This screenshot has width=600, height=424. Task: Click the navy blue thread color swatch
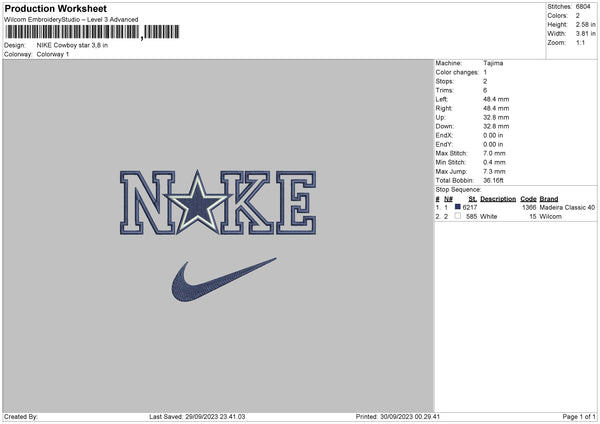[457, 207]
